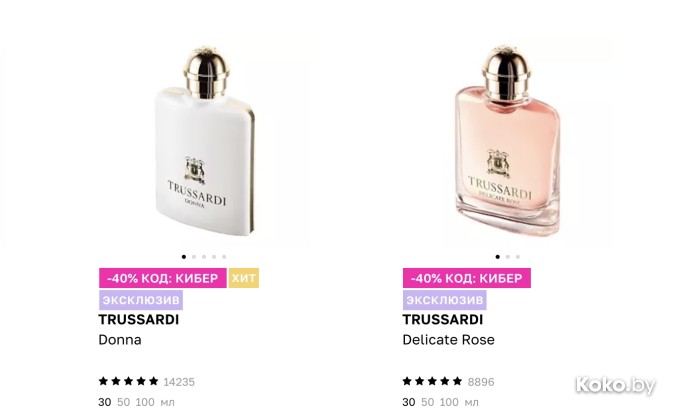Select last carousel dot under Donna image
The height and width of the screenshot is (420, 680).
coord(224,257)
